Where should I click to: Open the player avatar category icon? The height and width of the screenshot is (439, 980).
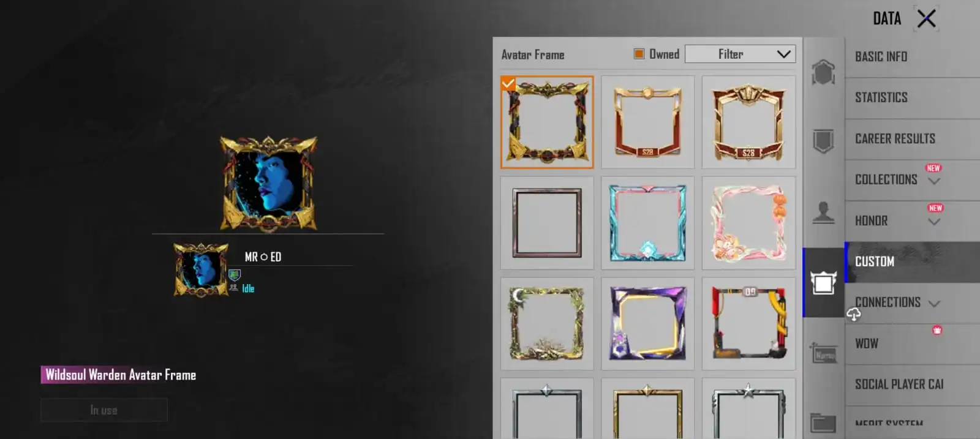coord(823,212)
